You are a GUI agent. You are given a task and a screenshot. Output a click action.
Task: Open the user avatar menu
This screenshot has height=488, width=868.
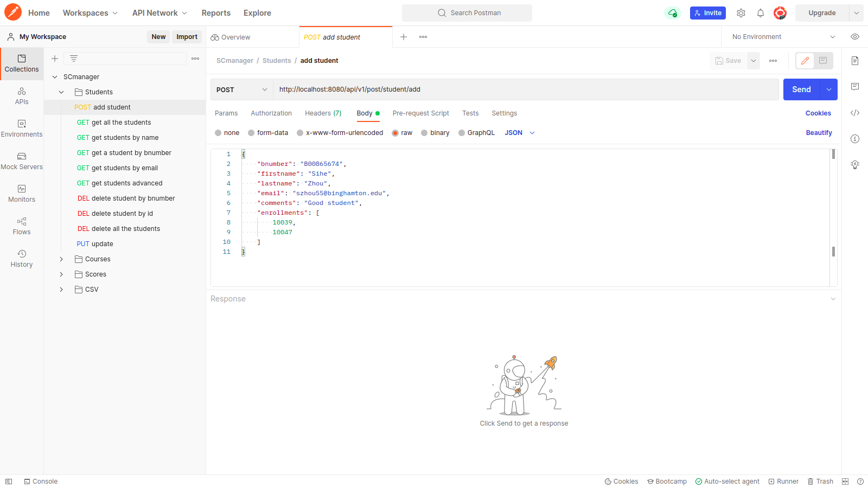click(x=780, y=13)
